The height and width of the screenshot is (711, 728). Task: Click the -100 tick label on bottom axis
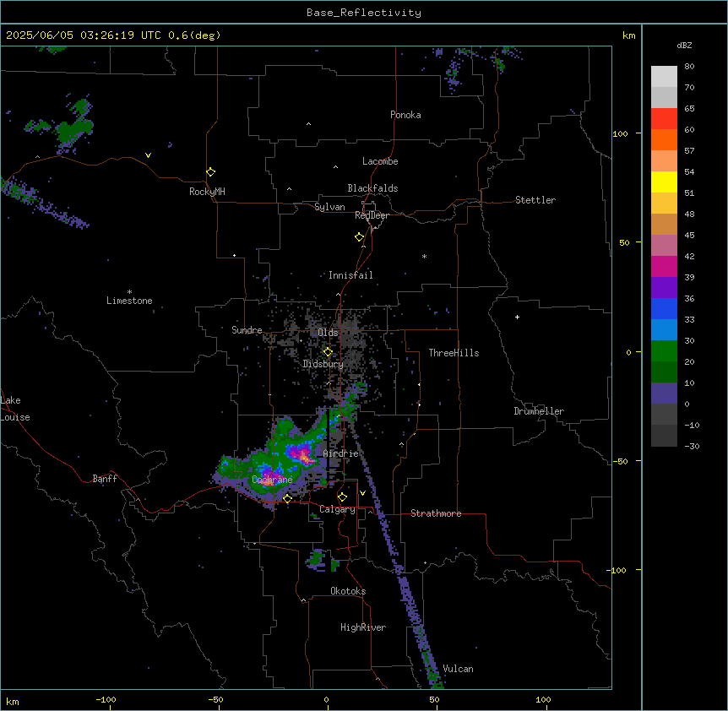(106, 699)
